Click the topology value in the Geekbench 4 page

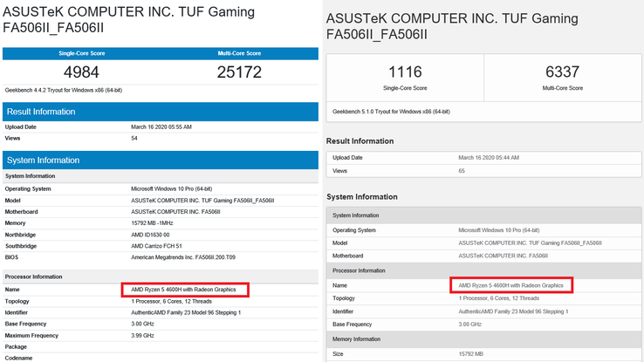click(x=171, y=301)
